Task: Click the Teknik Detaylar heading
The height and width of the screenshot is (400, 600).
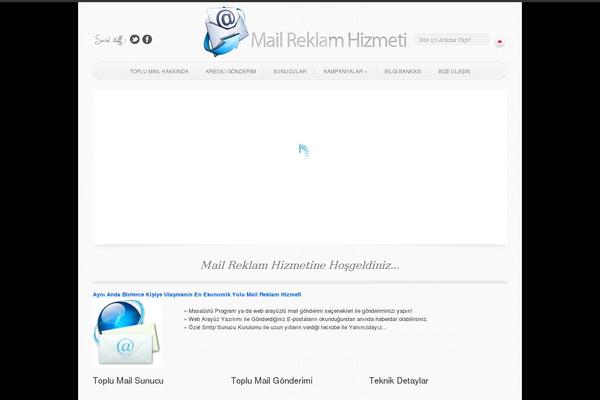Action: [x=399, y=380]
